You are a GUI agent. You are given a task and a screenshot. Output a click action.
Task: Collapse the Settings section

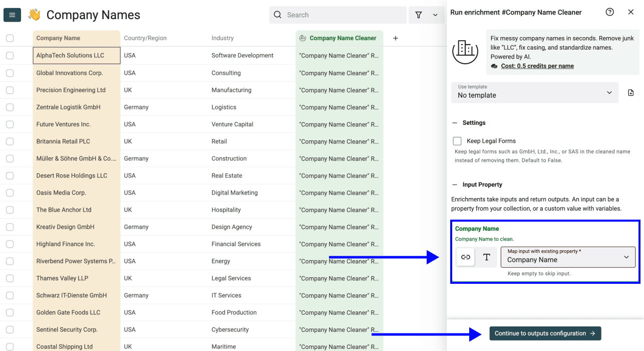click(x=455, y=122)
